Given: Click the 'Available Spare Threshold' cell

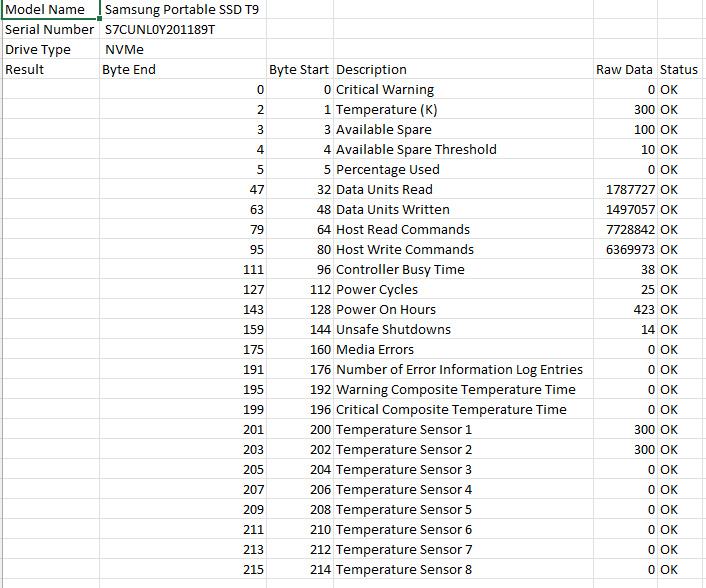Looking at the screenshot, I should click(x=463, y=149).
